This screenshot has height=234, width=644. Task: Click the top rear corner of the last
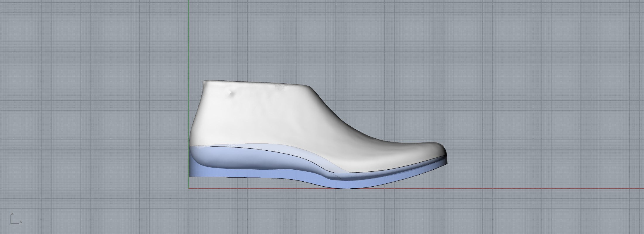(x=204, y=82)
